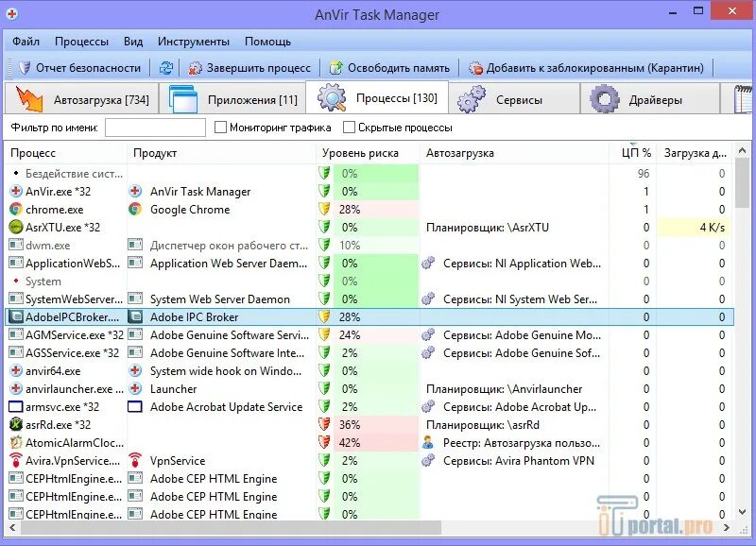The image size is (756, 546).
Task: Click the Фильтр по имени input field
Action: click(x=155, y=128)
